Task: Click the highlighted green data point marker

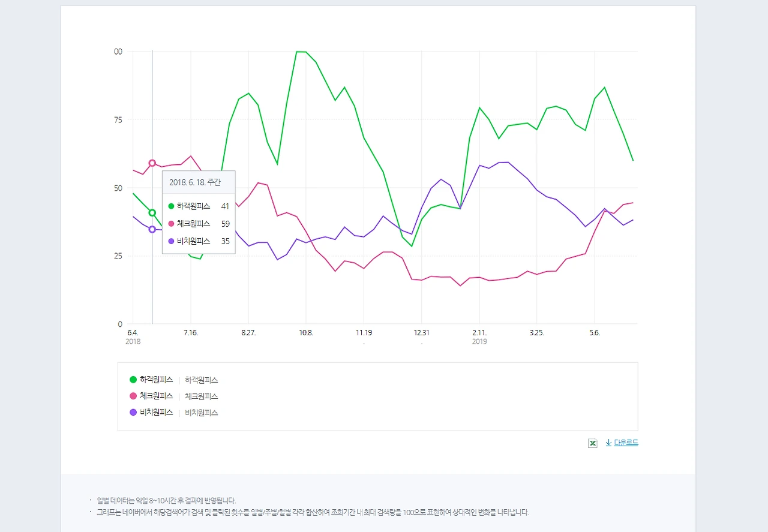Action: tap(152, 211)
